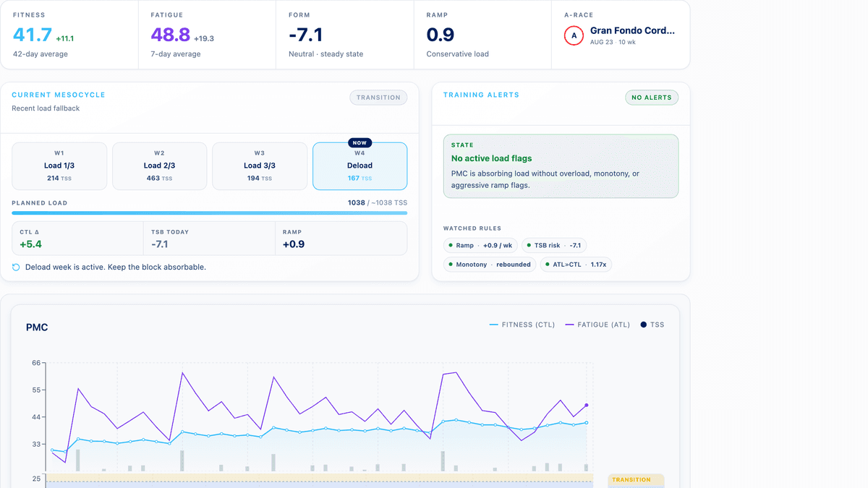
Task: Click the Fitness value 41.7
Action: (x=33, y=35)
